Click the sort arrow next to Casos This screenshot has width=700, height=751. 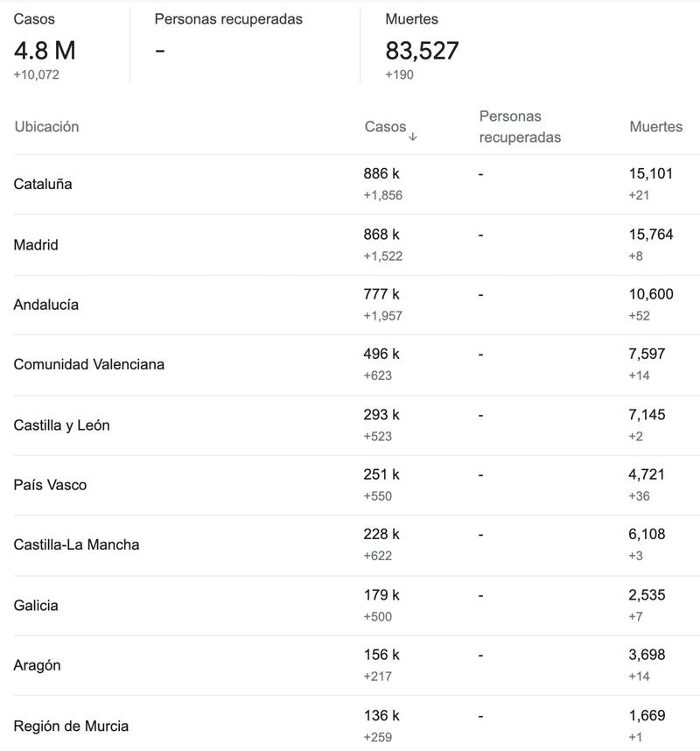(x=413, y=137)
